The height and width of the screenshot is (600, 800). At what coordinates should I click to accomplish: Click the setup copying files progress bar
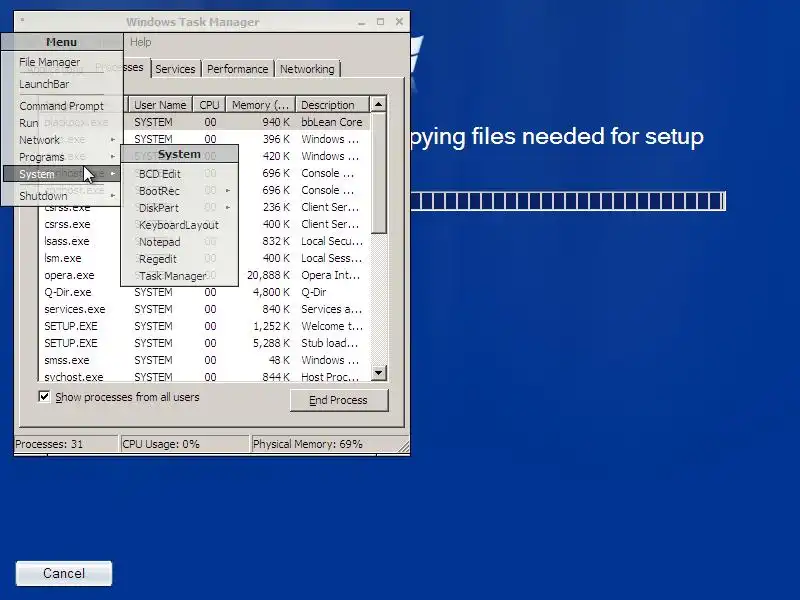568,201
